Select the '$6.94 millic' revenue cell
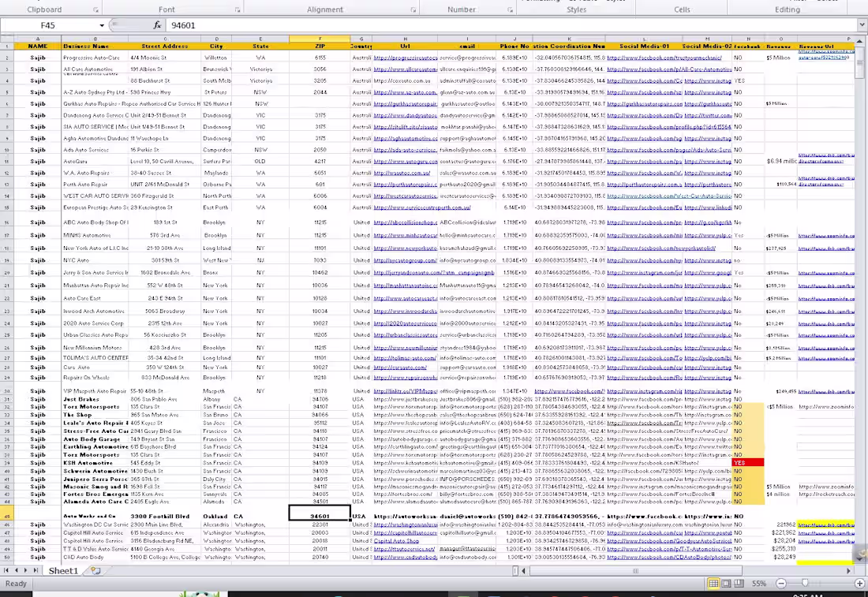Screen dimensions: 868x597 point(780,162)
